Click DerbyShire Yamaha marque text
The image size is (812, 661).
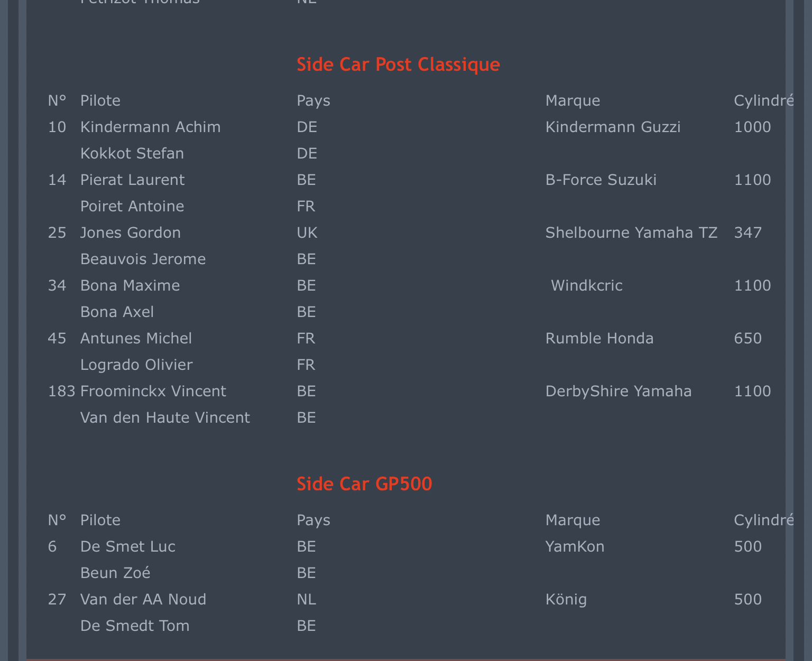619,392
